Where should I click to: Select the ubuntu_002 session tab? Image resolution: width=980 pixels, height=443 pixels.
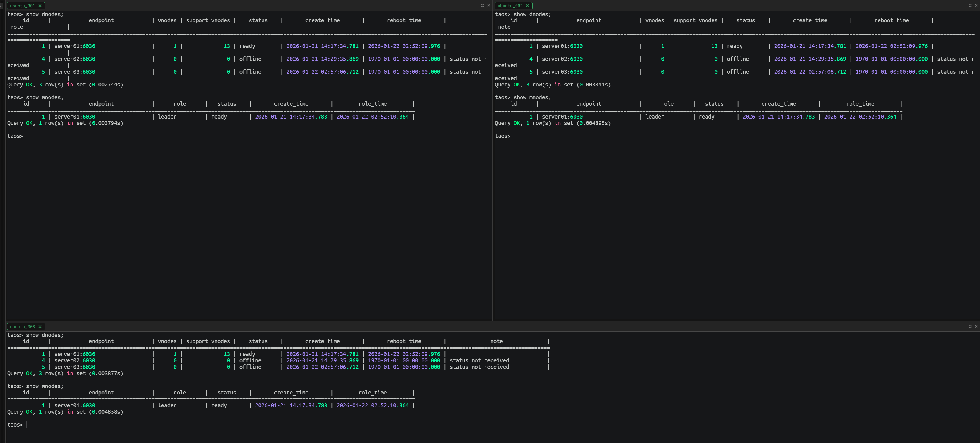click(x=509, y=6)
